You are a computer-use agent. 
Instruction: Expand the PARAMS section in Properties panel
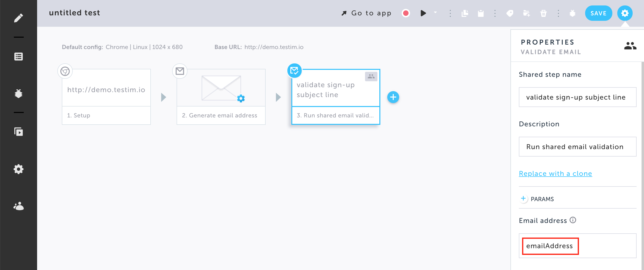[524, 199]
